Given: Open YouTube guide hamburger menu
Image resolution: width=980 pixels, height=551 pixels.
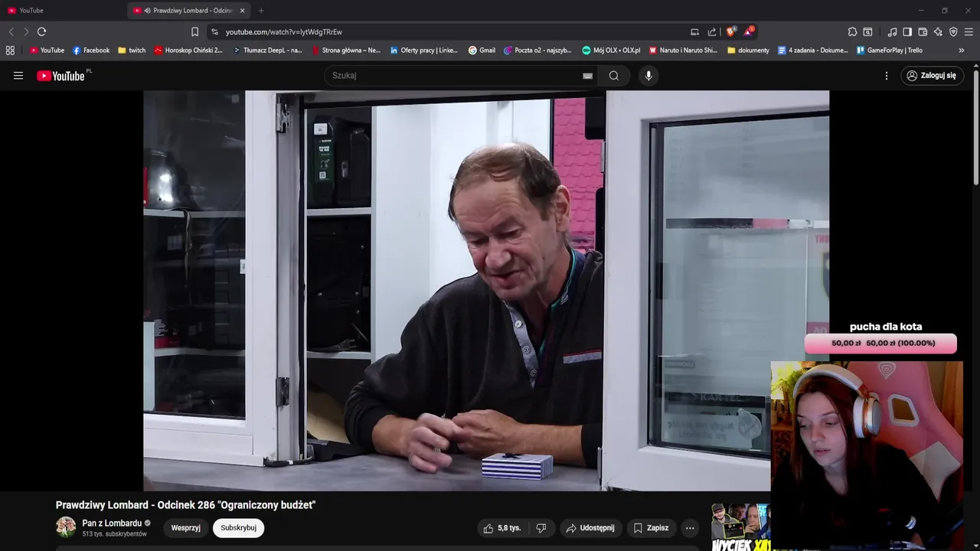Looking at the screenshot, I should [18, 76].
